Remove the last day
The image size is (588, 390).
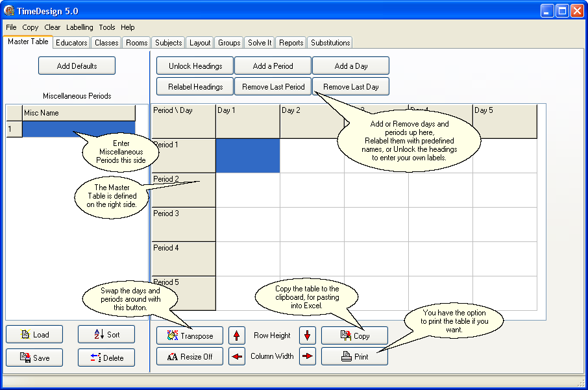[x=351, y=86]
